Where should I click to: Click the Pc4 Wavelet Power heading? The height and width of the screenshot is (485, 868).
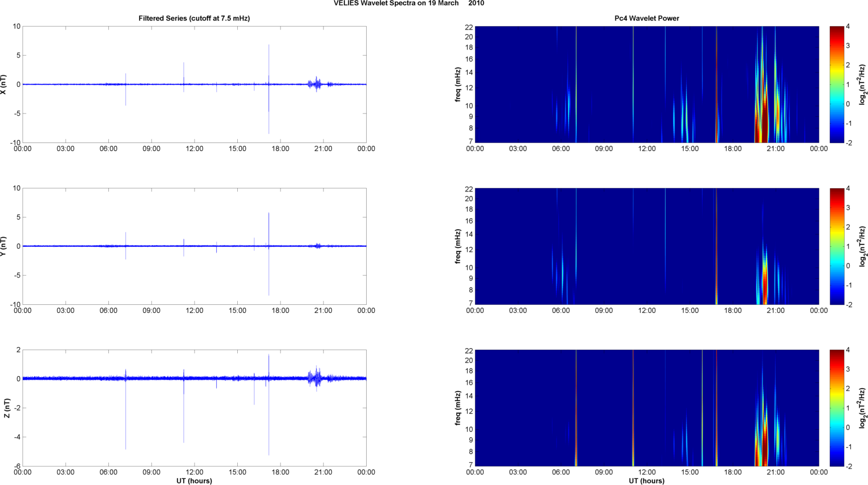[646, 18]
